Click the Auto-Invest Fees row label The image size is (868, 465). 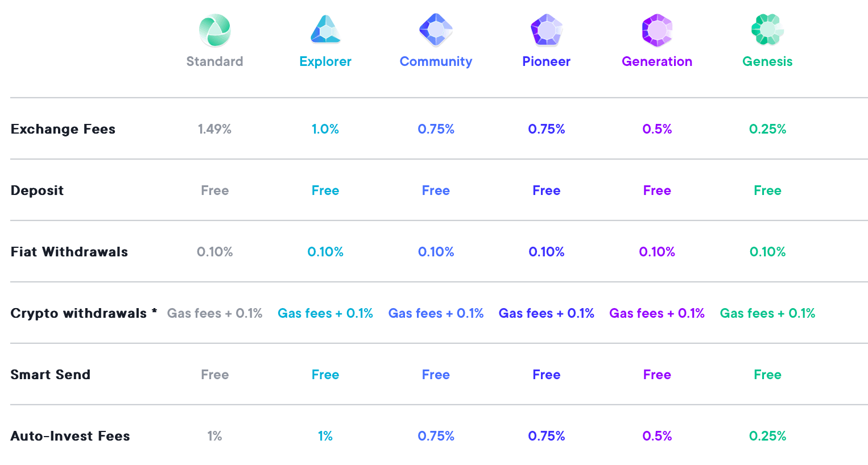point(71,436)
